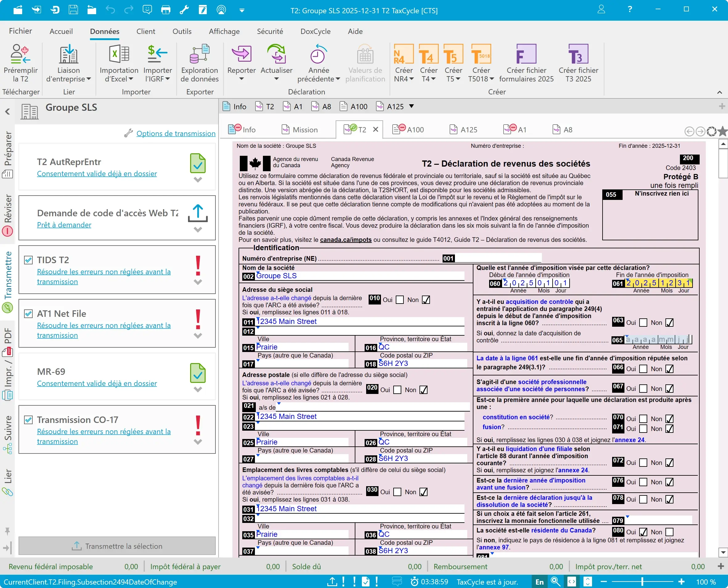The height and width of the screenshot is (588, 728).
Task: Open the Affichage ribbon tab
Action: coord(224,31)
